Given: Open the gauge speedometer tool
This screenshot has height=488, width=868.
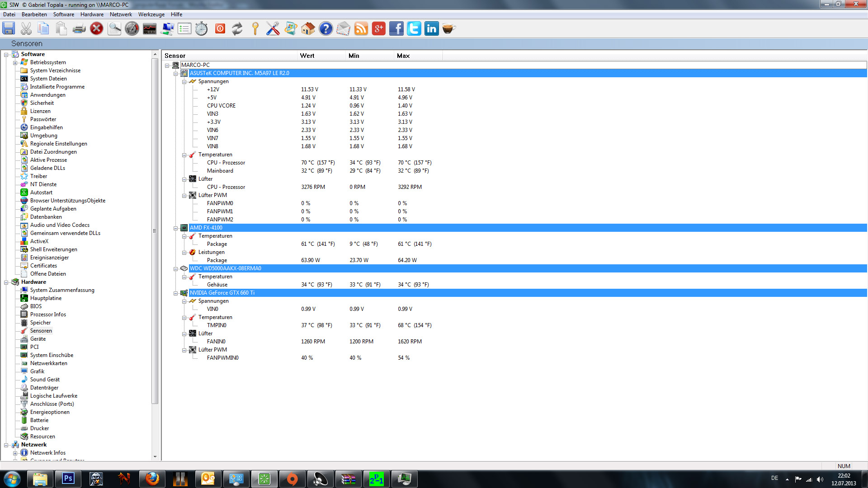Looking at the screenshot, I should click(132, 29).
